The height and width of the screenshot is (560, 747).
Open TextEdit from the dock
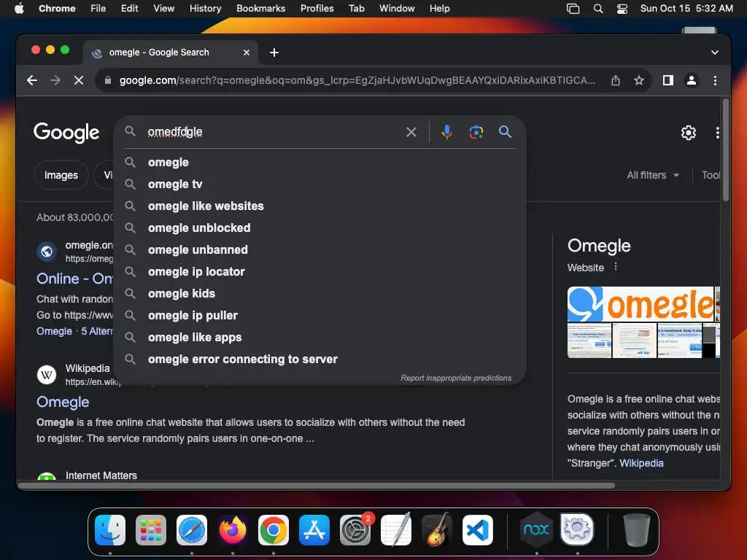click(x=396, y=530)
